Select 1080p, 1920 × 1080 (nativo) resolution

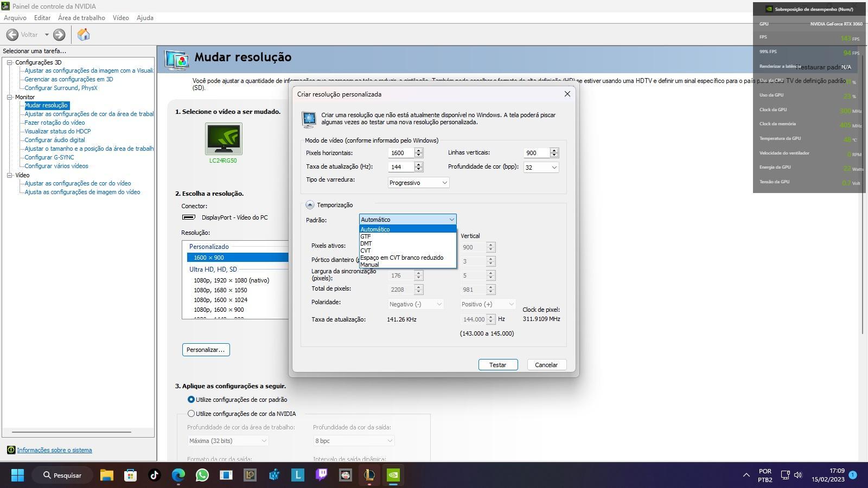(231, 280)
